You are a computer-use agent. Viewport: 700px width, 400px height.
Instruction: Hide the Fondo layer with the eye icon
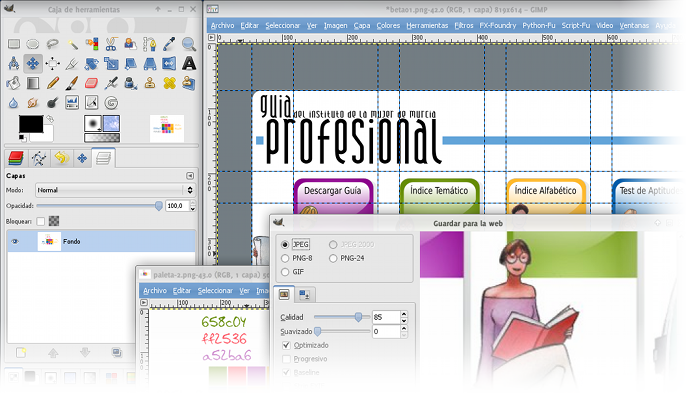[15, 242]
